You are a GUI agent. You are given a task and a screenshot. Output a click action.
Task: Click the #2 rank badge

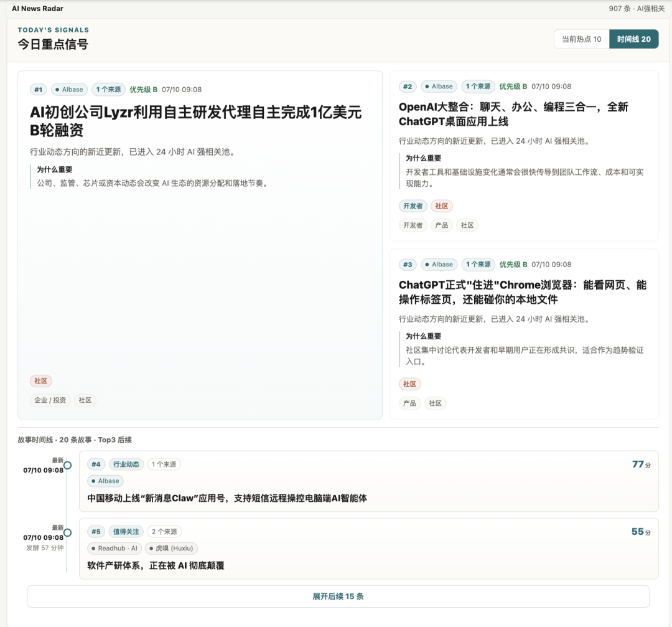click(x=408, y=87)
